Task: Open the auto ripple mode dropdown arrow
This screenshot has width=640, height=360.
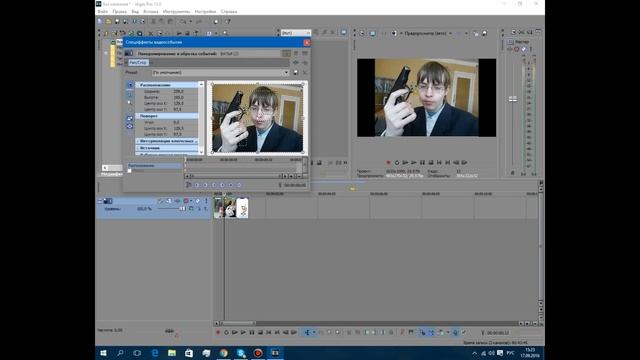Action: (447, 333)
